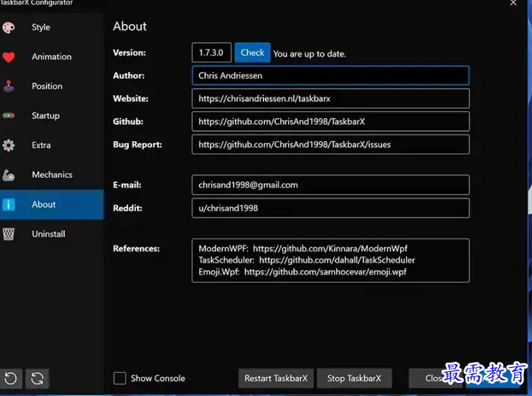The image size is (532, 396).
Task: Click the Stop TaskbarX button
Action: pyautogui.click(x=354, y=379)
